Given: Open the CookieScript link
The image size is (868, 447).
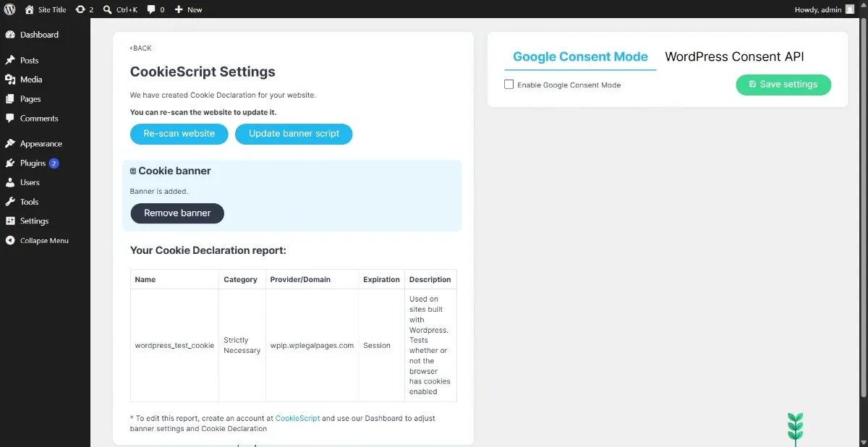Looking at the screenshot, I should pos(297,418).
